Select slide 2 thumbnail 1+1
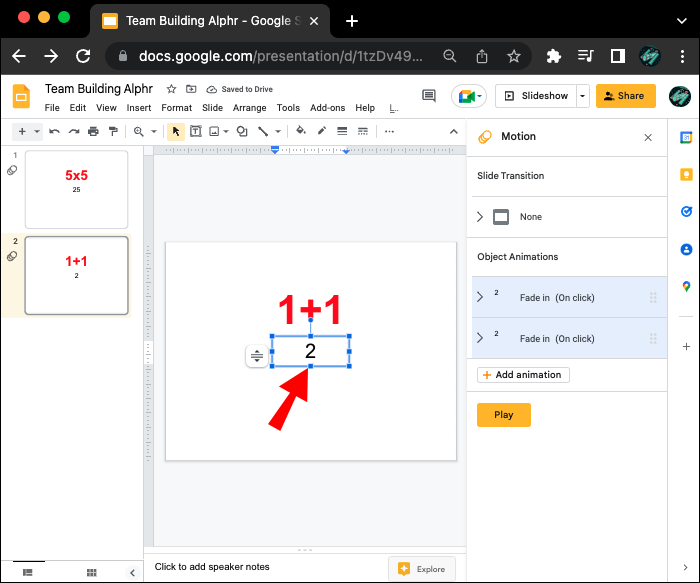This screenshot has height=583, width=700. pos(76,275)
